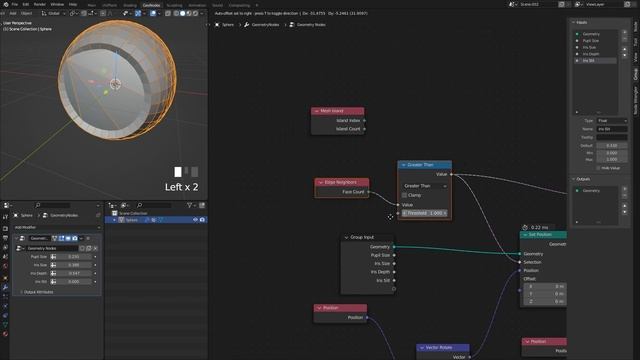Hide Sphere in viewport eye icon

[195, 220]
